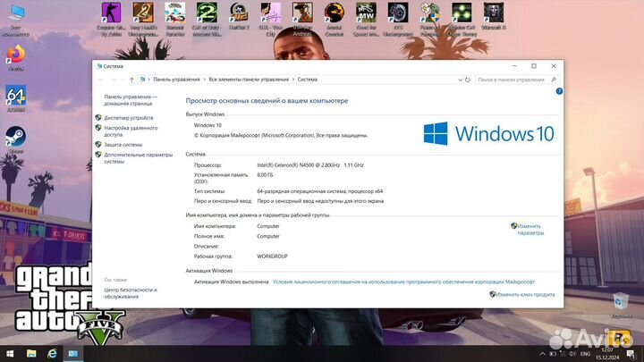Select the System window taskbar button
Viewport: 644px width, 362px height.
click(73, 354)
